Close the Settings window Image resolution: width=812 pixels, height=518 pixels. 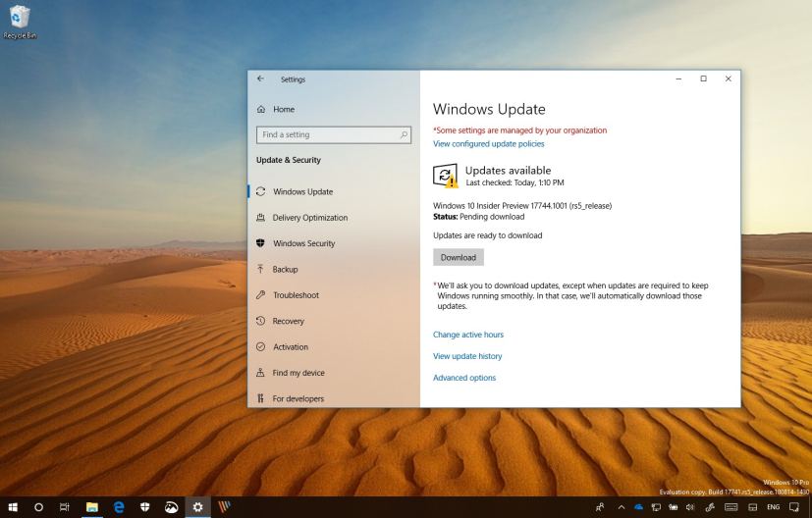pos(729,78)
